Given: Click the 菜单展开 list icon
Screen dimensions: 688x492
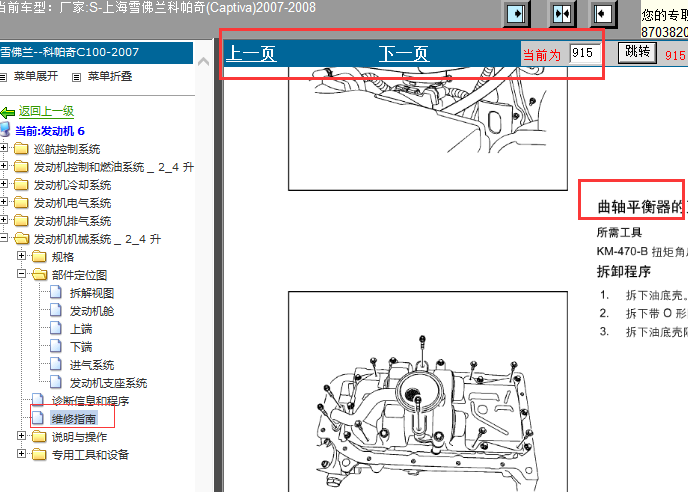Looking at the screenshot, I should pos(4,78).
